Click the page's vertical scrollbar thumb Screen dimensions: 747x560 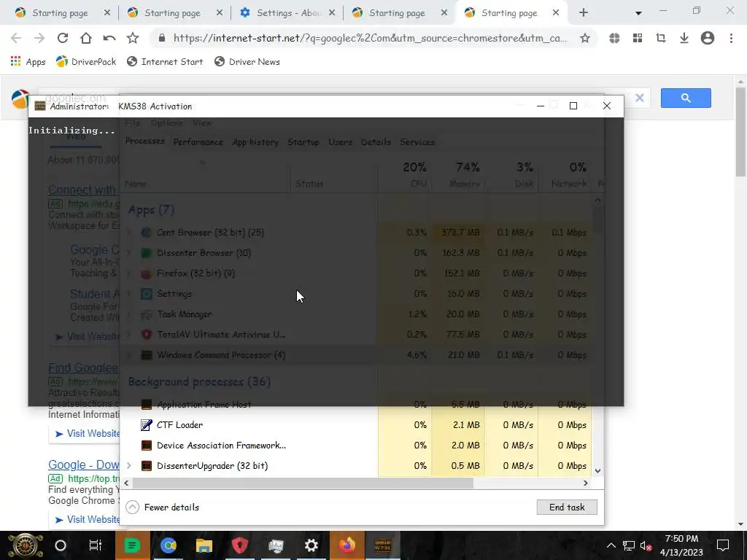pos(741,131)
